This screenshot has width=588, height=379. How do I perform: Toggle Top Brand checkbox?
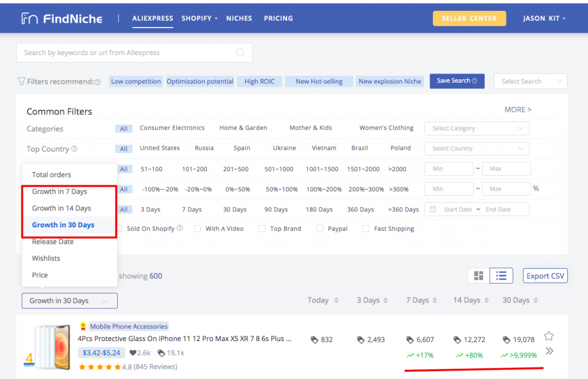[x=262, y=229]
